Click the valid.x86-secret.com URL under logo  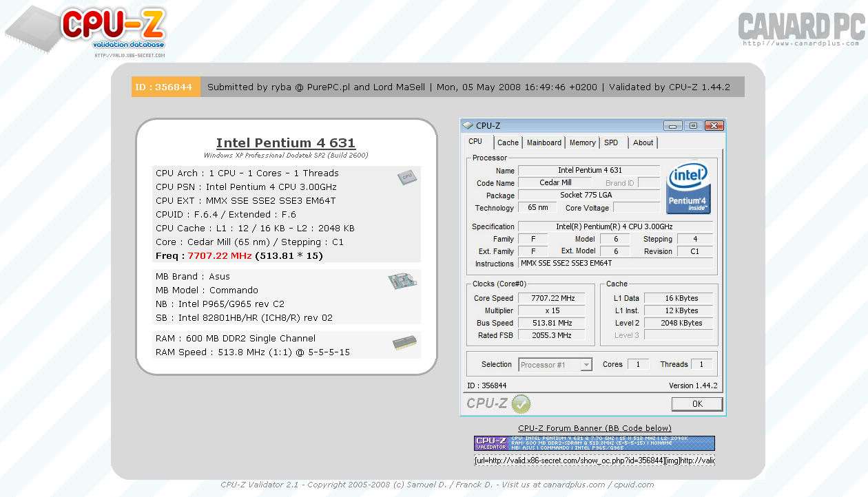coord(130,55)
